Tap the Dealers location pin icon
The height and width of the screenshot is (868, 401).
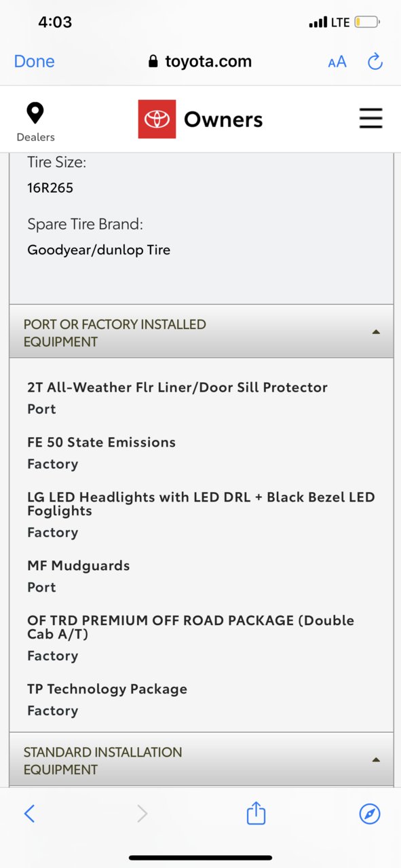click(x=35, y=113)
